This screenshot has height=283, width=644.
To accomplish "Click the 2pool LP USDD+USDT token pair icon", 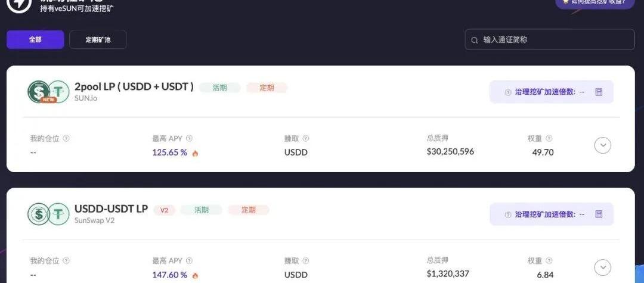I will pos(48,92).
